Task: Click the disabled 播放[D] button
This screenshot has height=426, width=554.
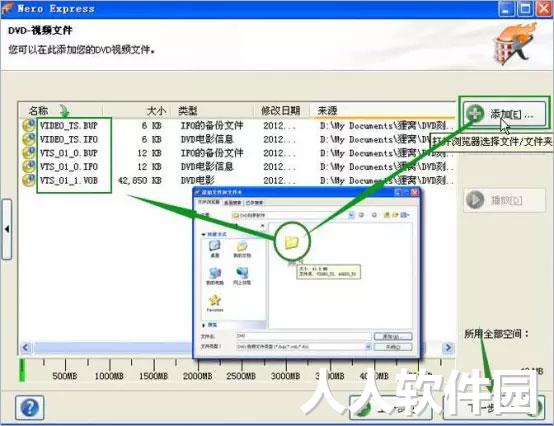Action: coord(505,200)
